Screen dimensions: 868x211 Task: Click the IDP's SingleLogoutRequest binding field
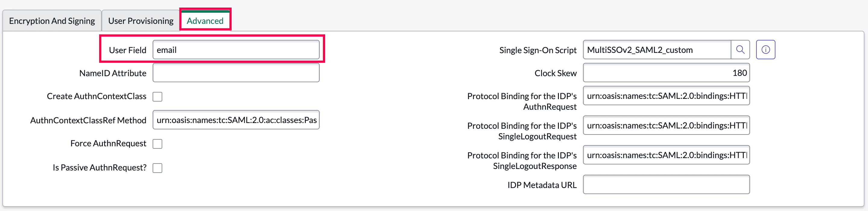(x=666, y=125)
